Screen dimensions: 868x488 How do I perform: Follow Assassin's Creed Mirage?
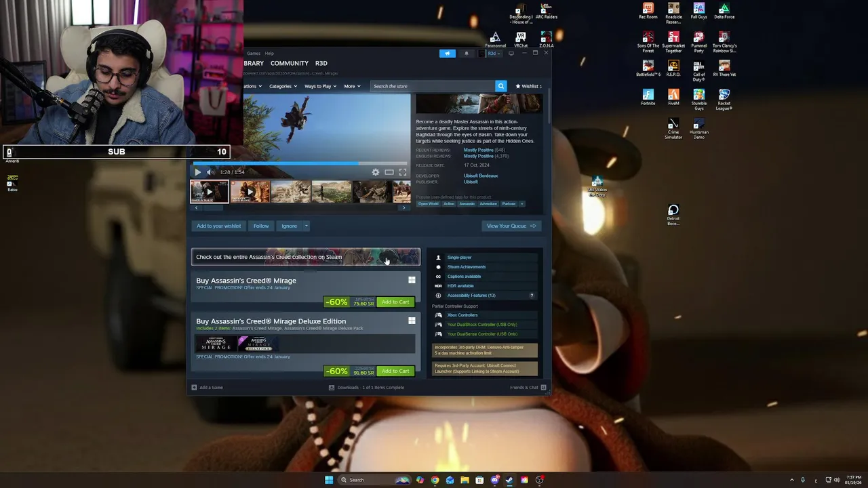(261, 226)
